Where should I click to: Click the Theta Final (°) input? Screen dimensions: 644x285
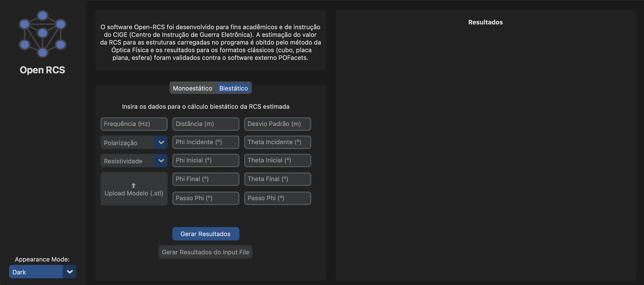[x=277, y=179]
